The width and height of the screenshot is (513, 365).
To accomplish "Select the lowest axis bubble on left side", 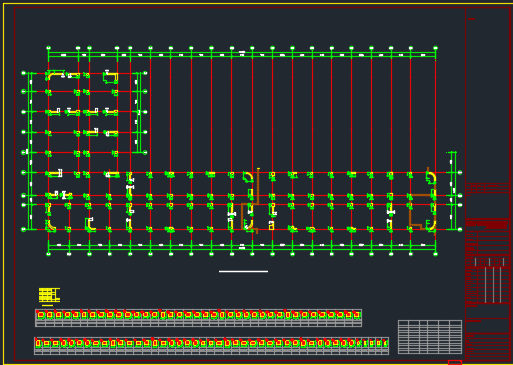I will [x=24, y=229].
